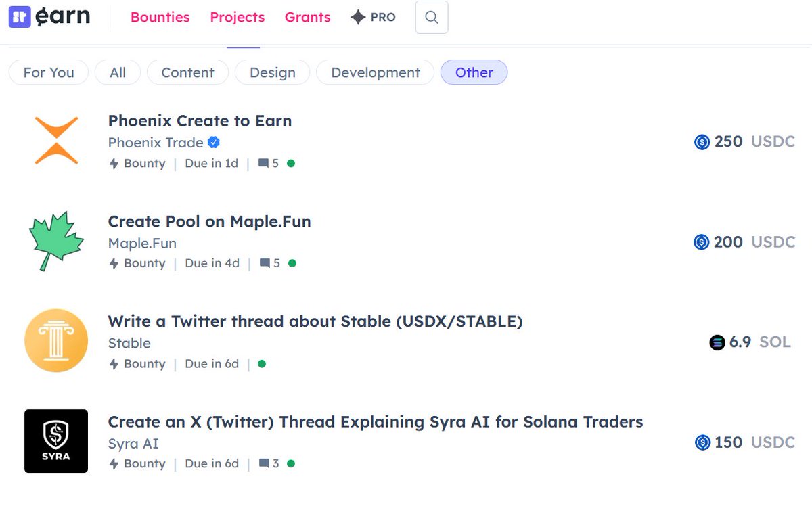The image size is (812, 506).
Task: Click the Stable gold pillar logo
Action: [x=56, y=341]
